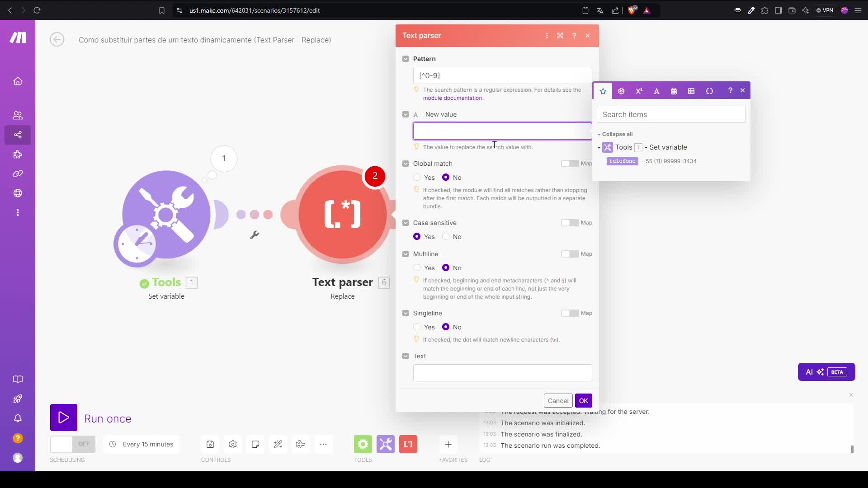Toggle the scheduling OFF switch
868x488 pixels.
click(72, 444)
